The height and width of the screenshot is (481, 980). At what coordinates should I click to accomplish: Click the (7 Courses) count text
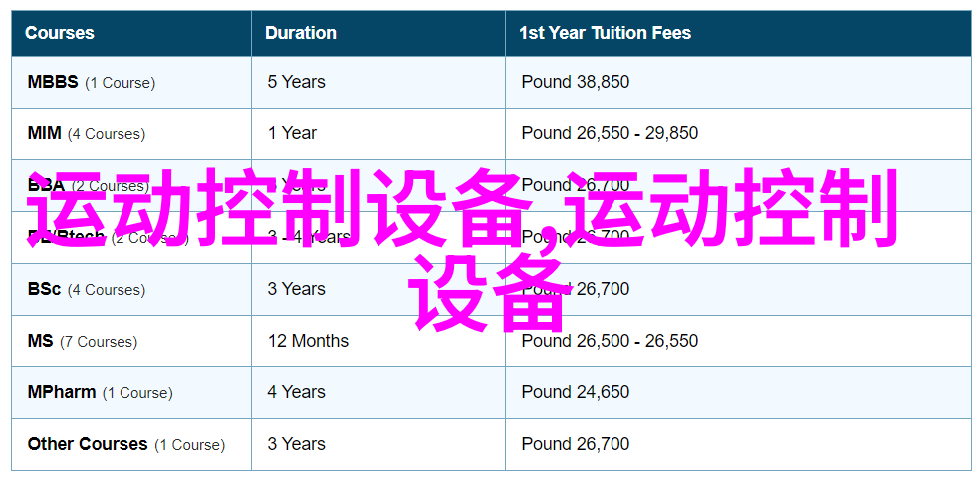click(x=99, y=342)
